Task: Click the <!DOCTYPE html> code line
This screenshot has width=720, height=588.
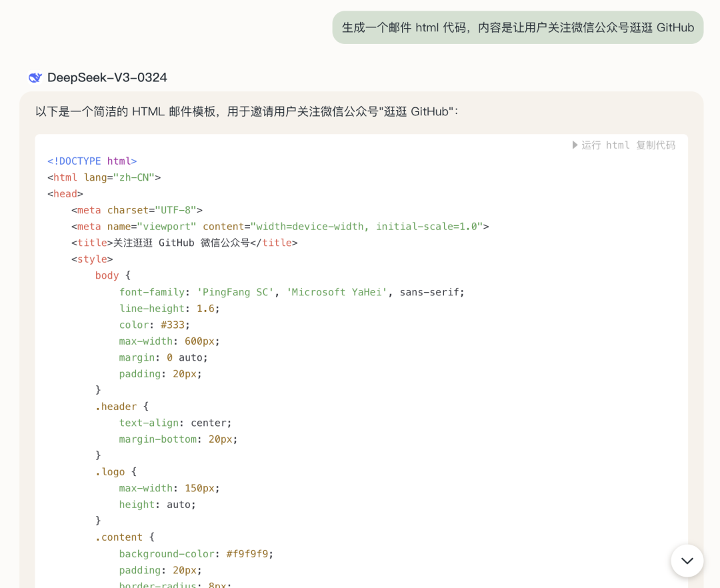Action: 92,161
